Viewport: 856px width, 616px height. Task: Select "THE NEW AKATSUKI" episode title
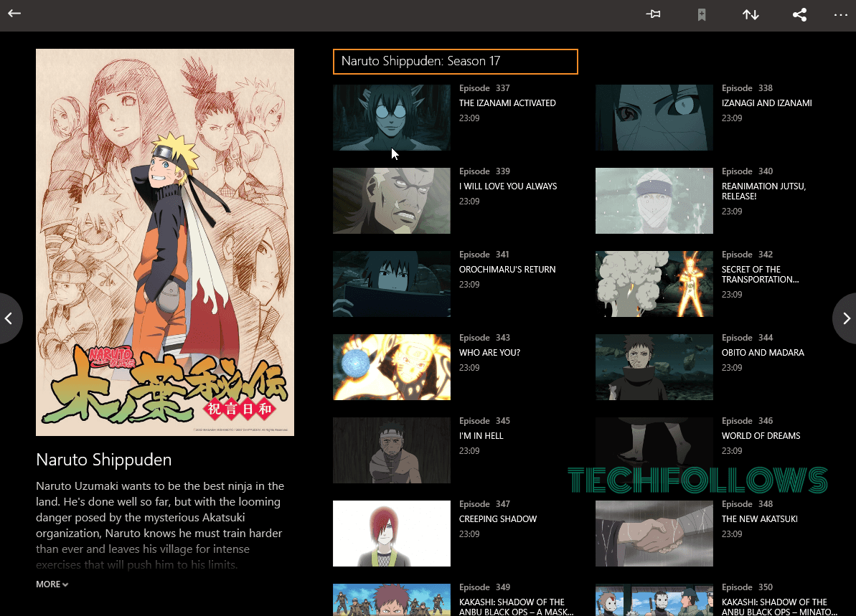(x=759, y=519)
